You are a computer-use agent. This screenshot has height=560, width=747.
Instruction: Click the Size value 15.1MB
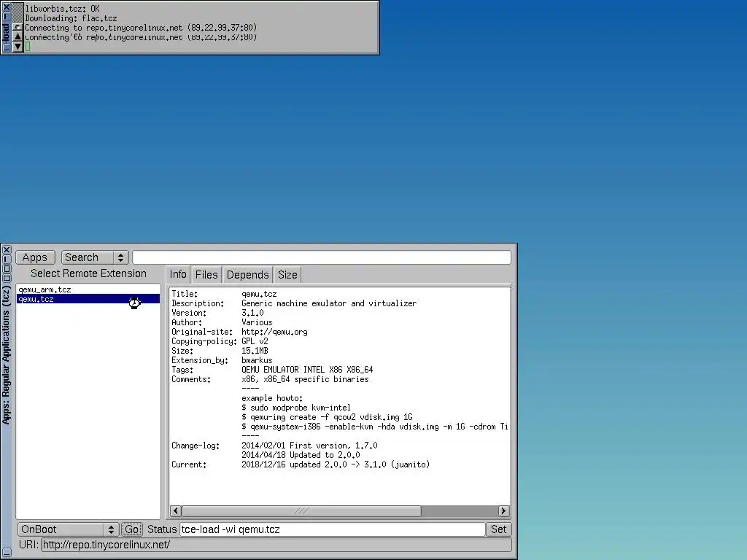(255, 351)
